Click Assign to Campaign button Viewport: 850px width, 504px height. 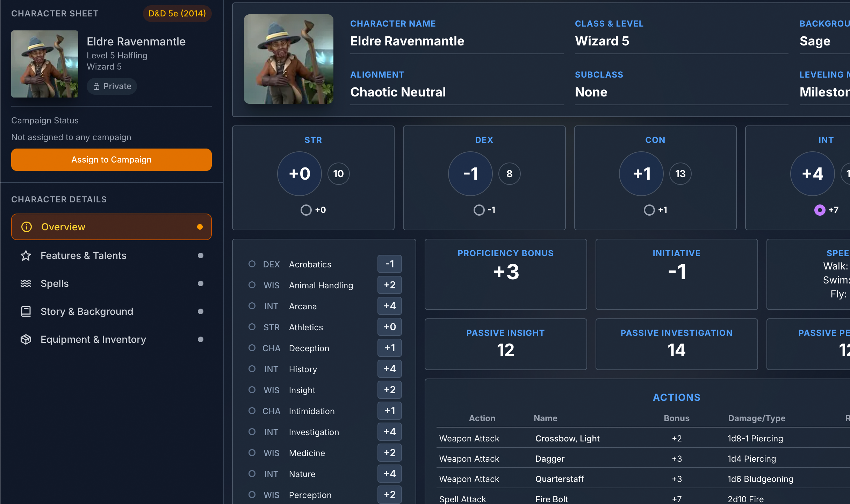coord(111,160)
